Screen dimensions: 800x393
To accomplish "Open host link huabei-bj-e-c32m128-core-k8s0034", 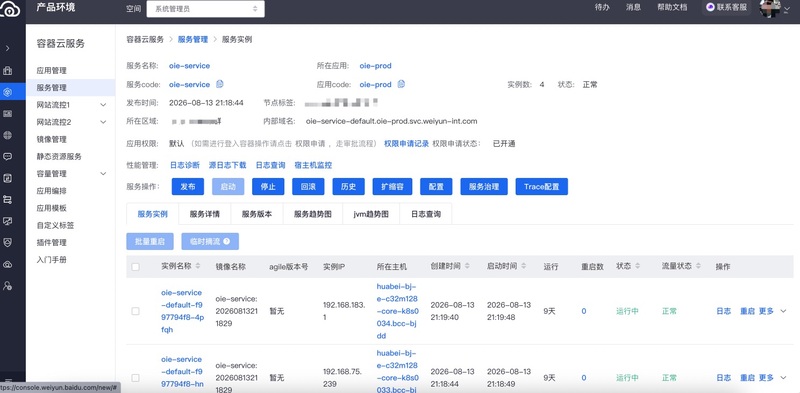I will [397, 311].
